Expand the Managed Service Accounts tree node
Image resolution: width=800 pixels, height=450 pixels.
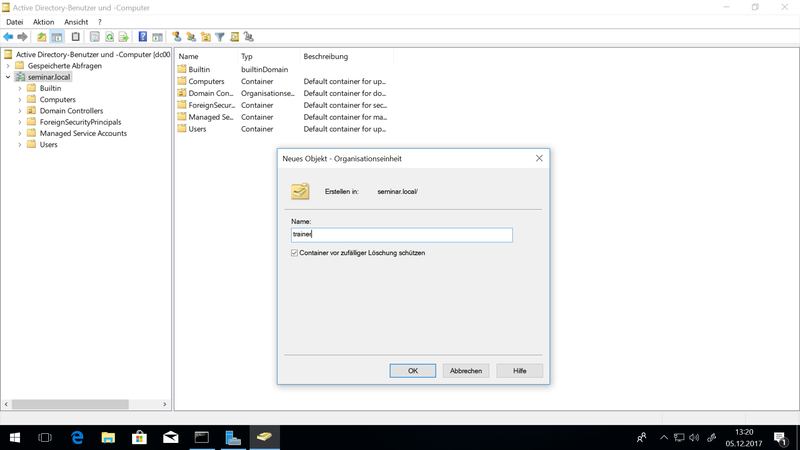click(x=20, y=133)
